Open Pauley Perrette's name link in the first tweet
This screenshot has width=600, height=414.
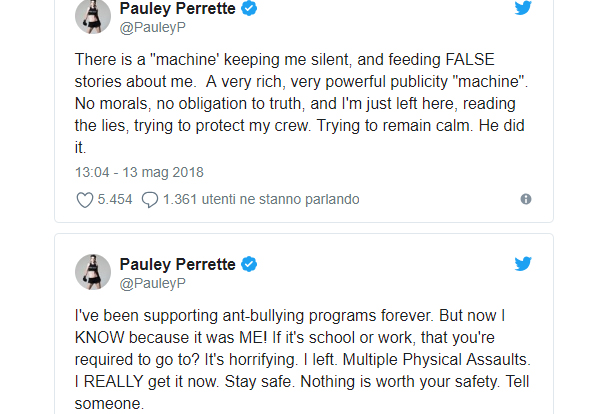pyautogui.click(x=178, y=10)
